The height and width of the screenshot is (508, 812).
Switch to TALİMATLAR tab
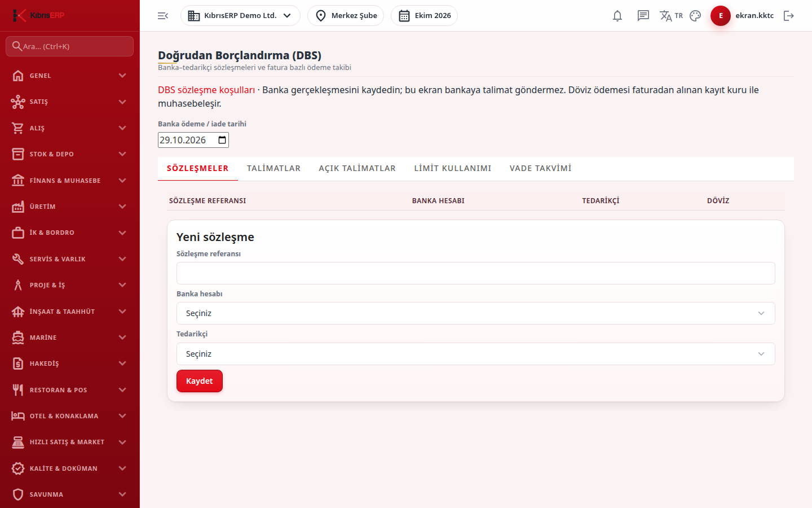[273, 168]
